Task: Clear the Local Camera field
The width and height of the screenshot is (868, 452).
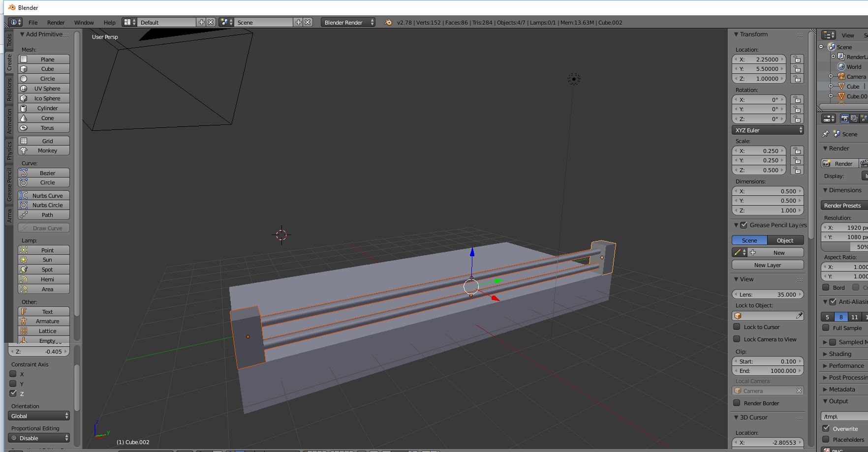Action: click(799, 391)
